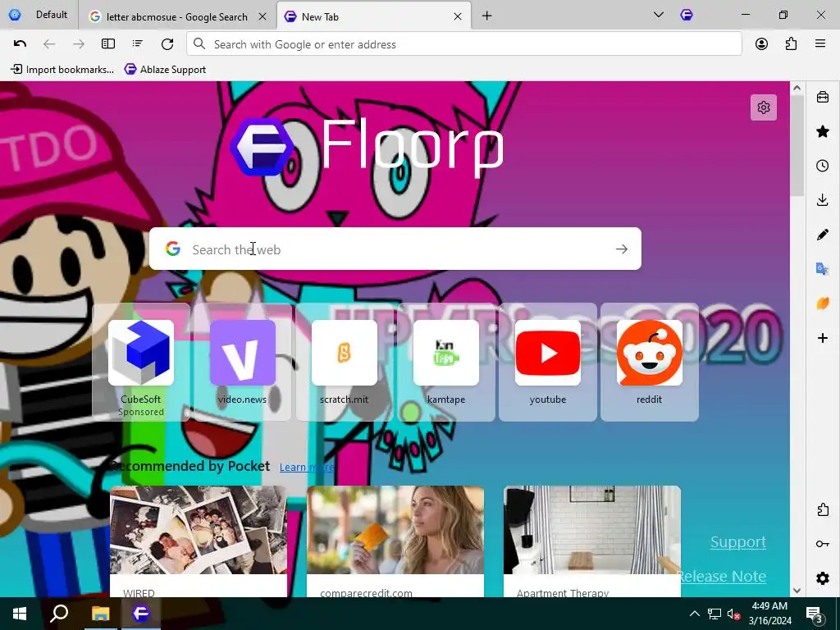Screen dimensions: 840x630
Task: Switch to letter abcmosue Google Search tab
Action: click(x=177, y=16)
